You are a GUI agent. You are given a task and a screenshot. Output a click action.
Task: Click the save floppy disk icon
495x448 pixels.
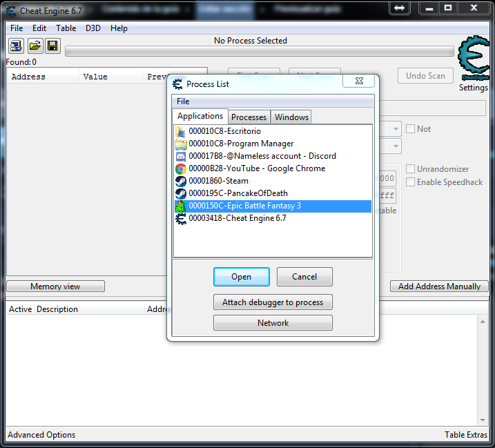pos(52,46)
